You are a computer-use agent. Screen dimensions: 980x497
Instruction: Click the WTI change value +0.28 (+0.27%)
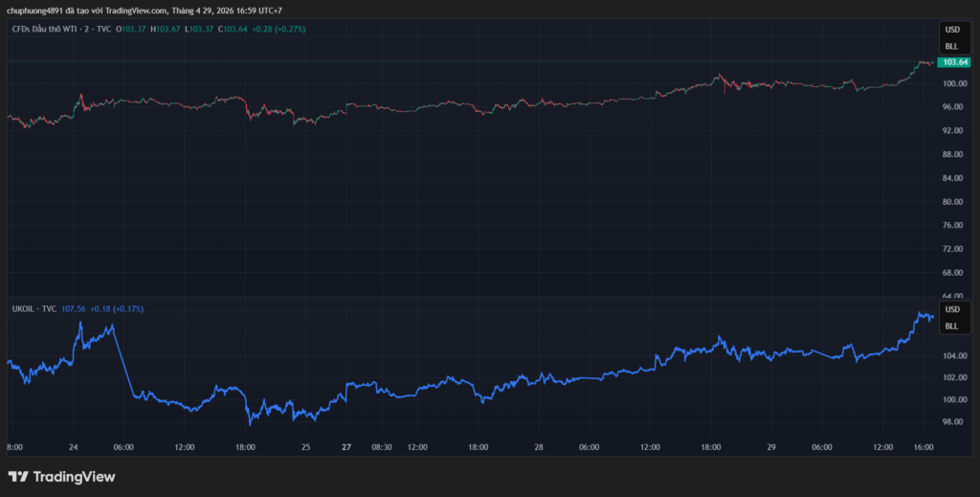pyautogui.click(x=278, y=29)
